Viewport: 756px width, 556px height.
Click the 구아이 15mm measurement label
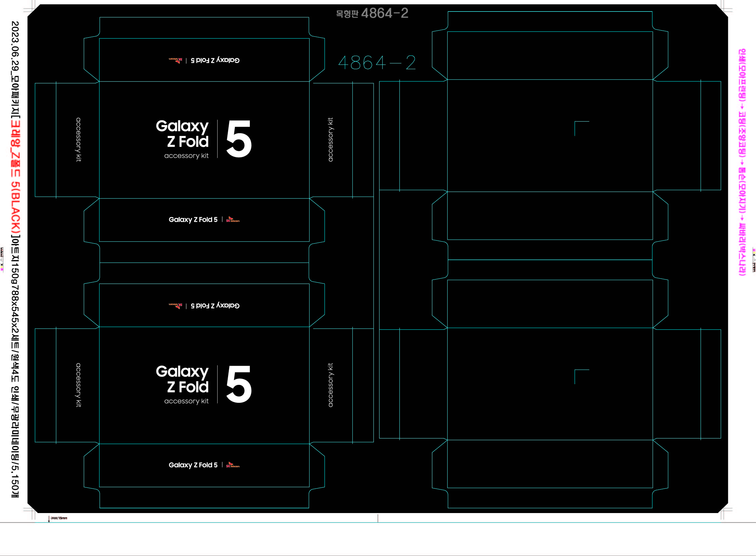coord(59,518)
